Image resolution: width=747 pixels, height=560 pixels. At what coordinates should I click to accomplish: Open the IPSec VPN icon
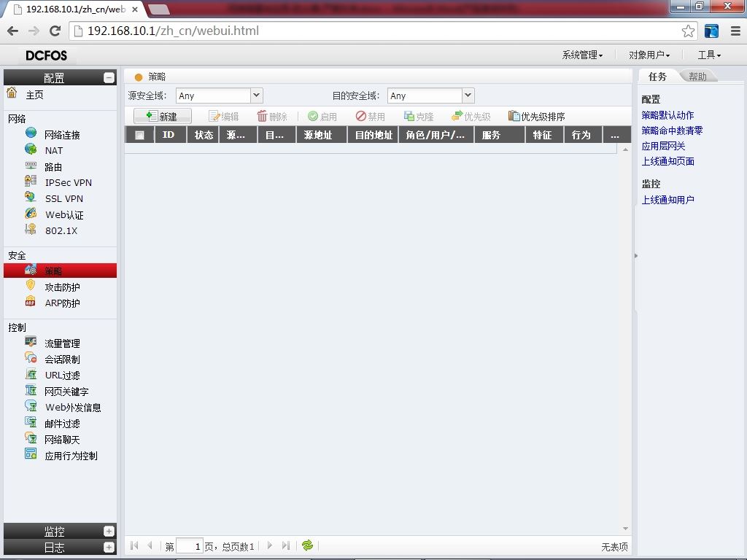[31, 181]
